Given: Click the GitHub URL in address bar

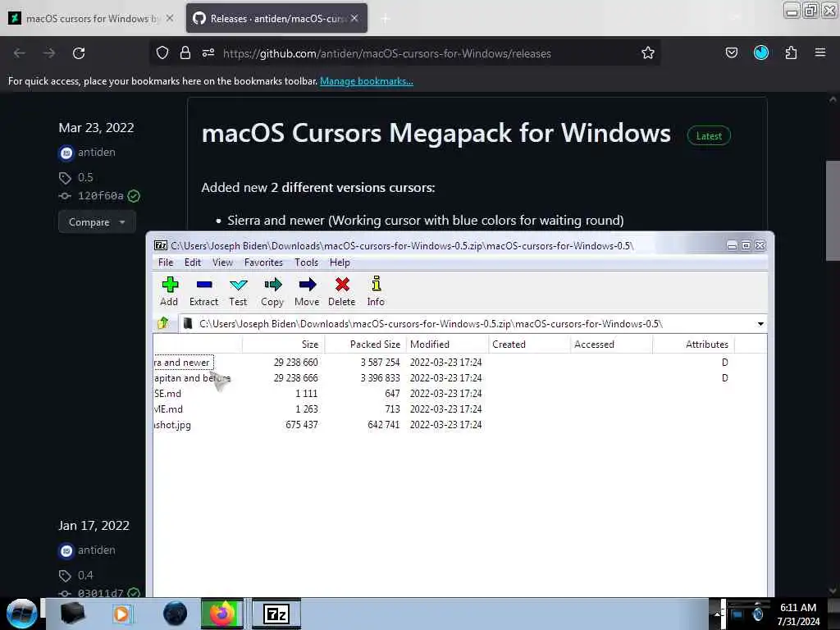Looking at the screenshot, I should [387, 53].
